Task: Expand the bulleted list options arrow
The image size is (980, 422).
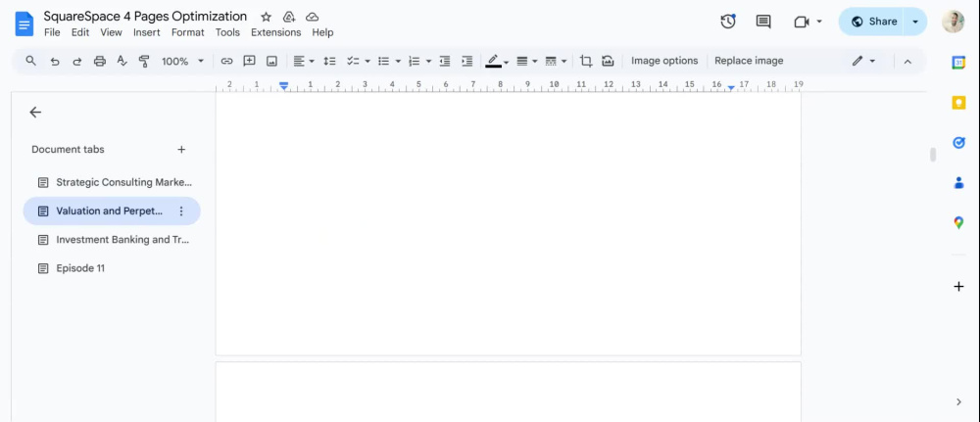Action: tap(398, 61)
